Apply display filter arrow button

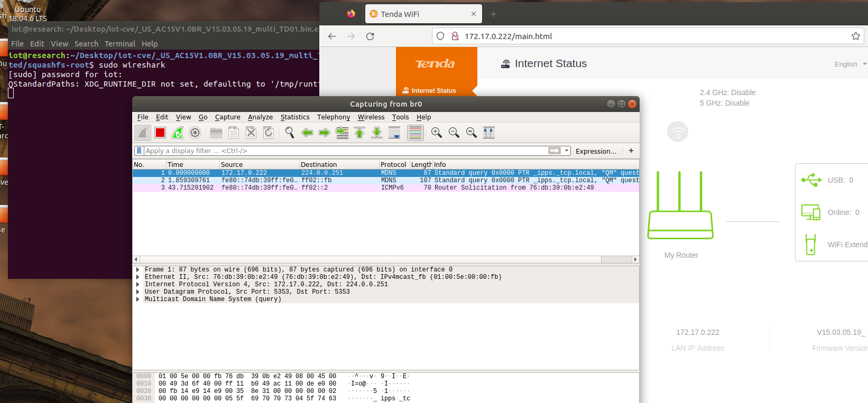(555, 151)
